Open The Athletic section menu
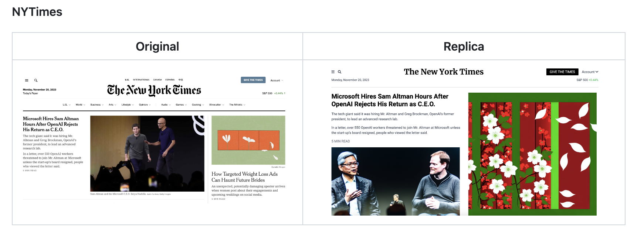Screen dimensions: 644x237 click(237, 105)
